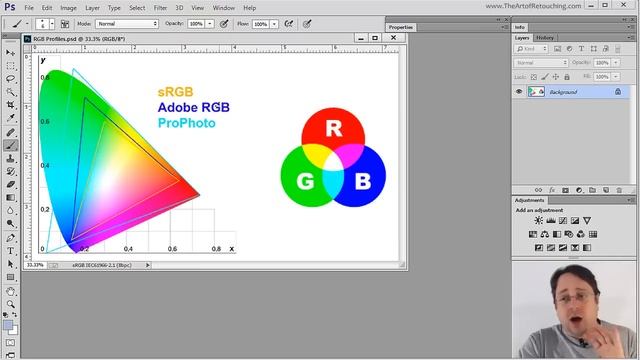This screenshot has width=640, height=360.
Task: Create a new layer
Action: (x=606, y=190)
